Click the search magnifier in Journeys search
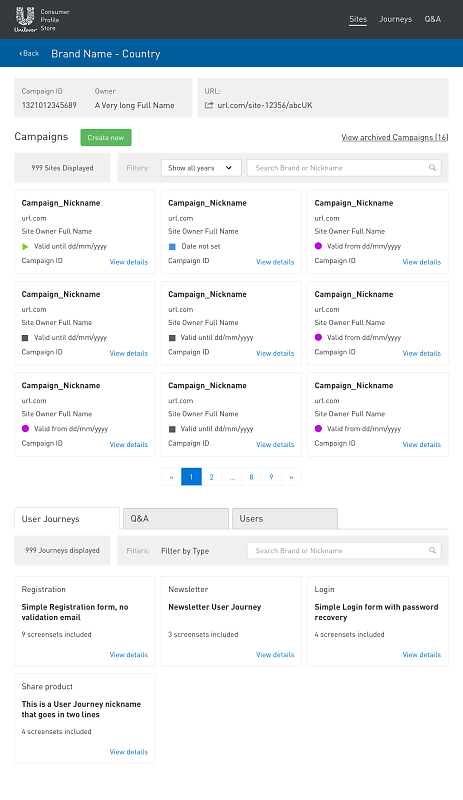Viewport: 463px width, 800px height. (x=432, y=551)
